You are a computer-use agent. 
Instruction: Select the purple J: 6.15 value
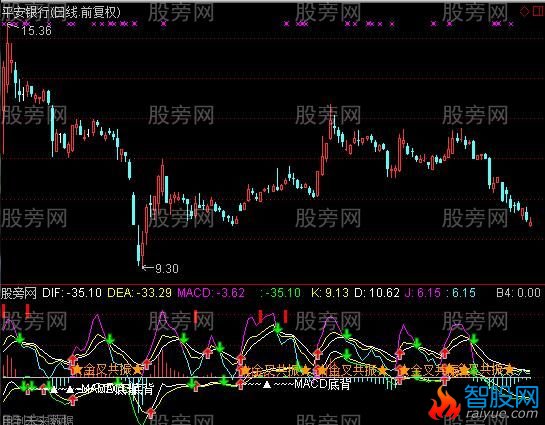423,293
